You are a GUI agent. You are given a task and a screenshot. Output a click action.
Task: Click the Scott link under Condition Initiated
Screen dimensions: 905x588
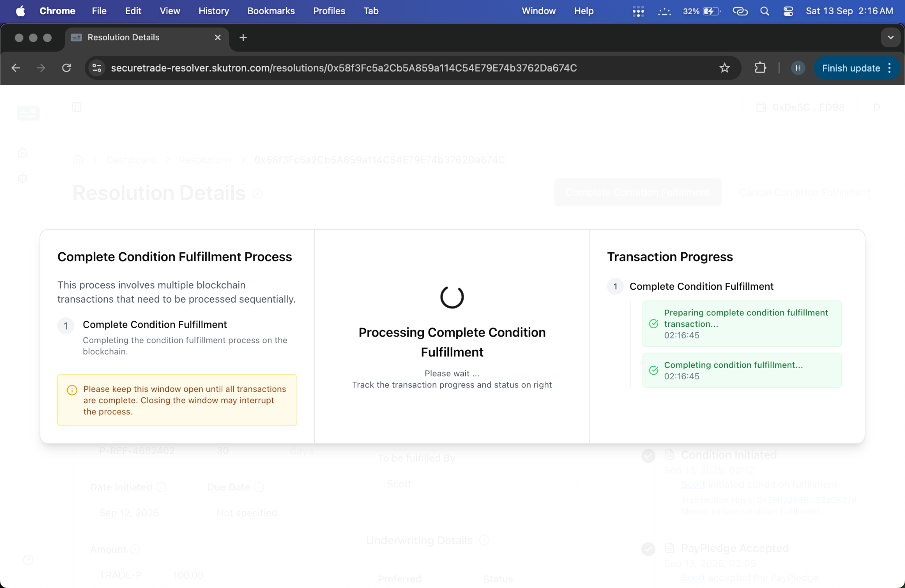point(692,485)
